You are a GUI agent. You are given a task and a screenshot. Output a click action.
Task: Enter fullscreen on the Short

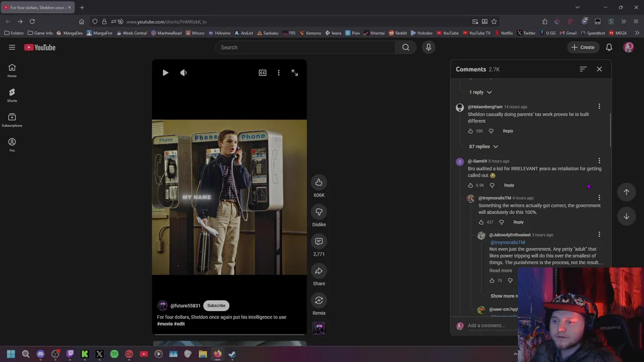[295, 73]
